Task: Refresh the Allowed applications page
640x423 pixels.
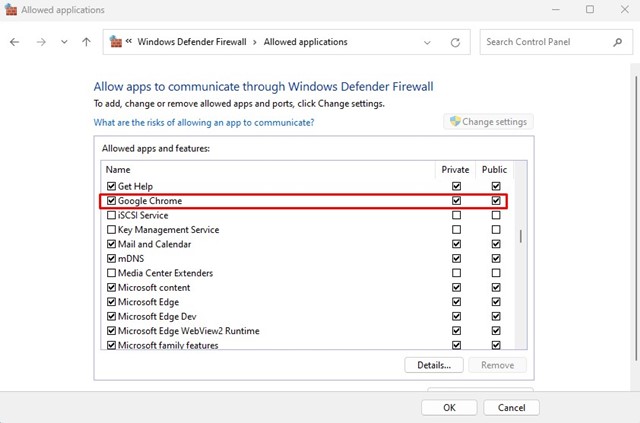Action: (x=455, y=42)
